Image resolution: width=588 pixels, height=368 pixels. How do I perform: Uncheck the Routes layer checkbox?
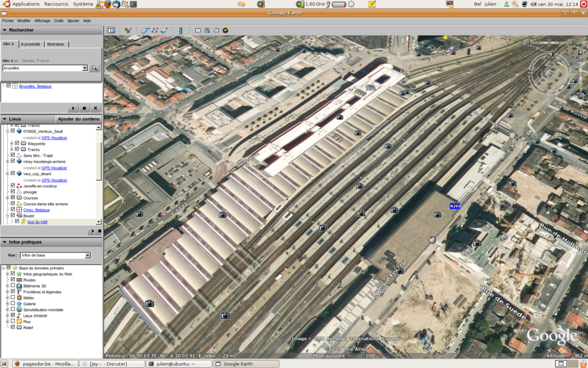pyautogui.click(x=13, y=280)
